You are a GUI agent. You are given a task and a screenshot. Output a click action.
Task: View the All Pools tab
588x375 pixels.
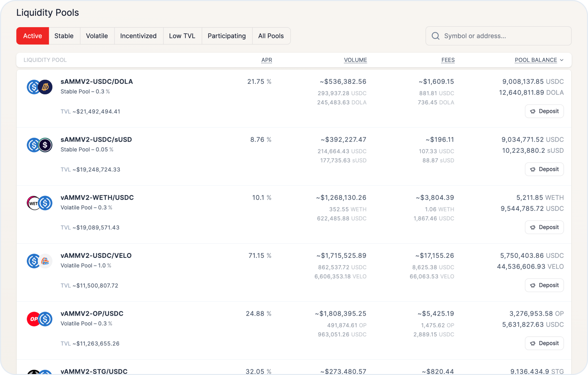click(x=271, y=36)
